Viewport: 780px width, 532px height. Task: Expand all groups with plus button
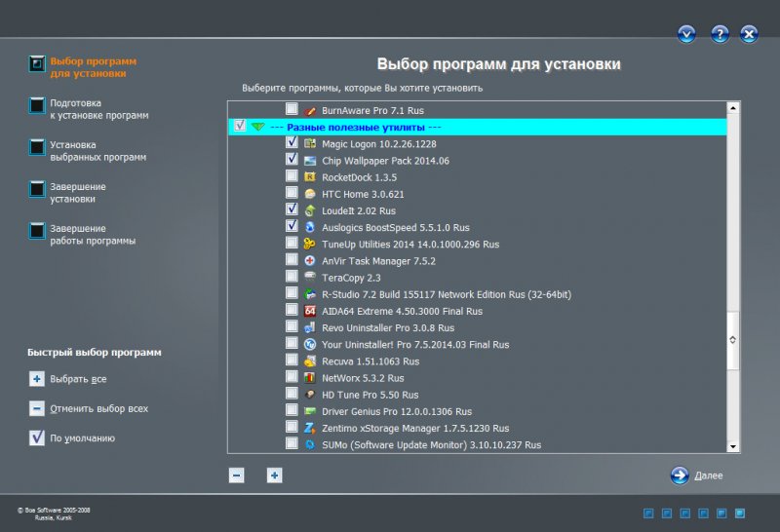(x=274, y=475)
